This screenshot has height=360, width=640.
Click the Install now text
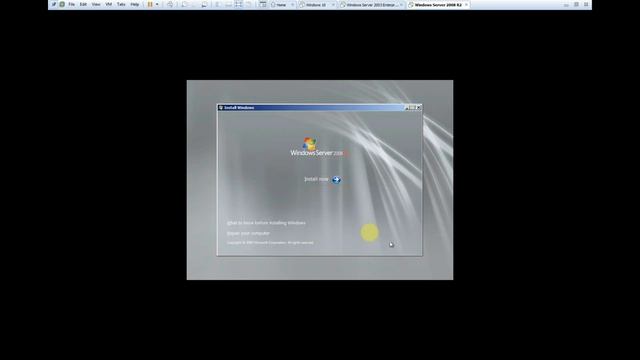[316, 179]
